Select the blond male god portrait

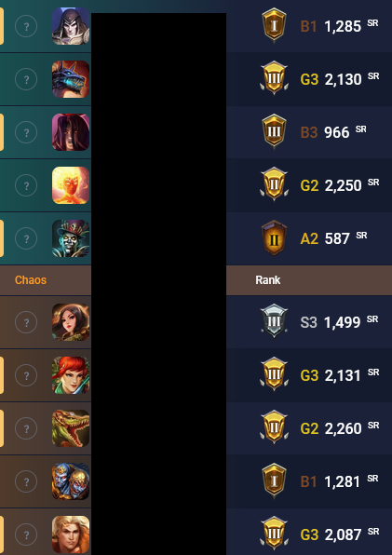71,535
